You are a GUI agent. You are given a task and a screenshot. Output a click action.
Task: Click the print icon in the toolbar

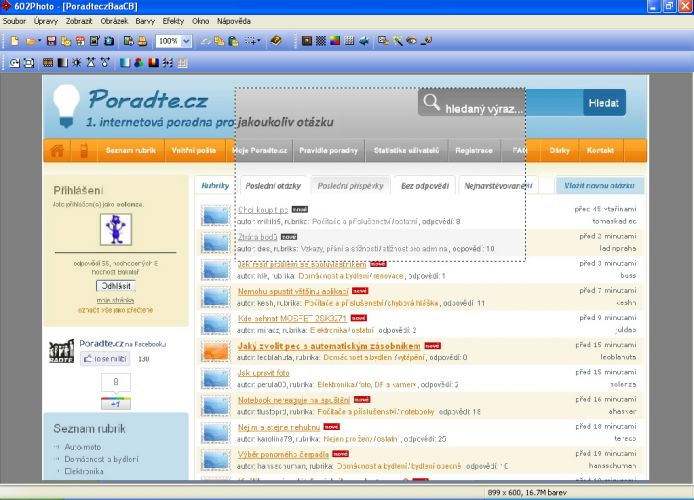click(143, 41)
